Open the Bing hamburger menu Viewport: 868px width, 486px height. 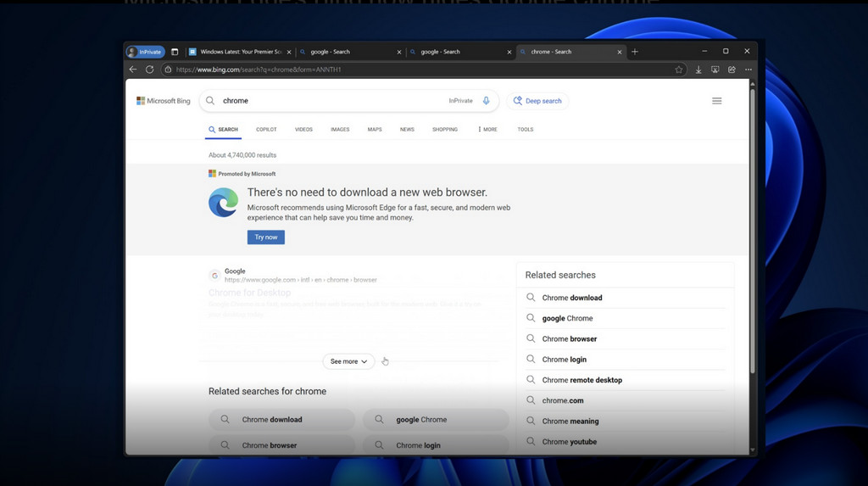click(x=717, y=101)
